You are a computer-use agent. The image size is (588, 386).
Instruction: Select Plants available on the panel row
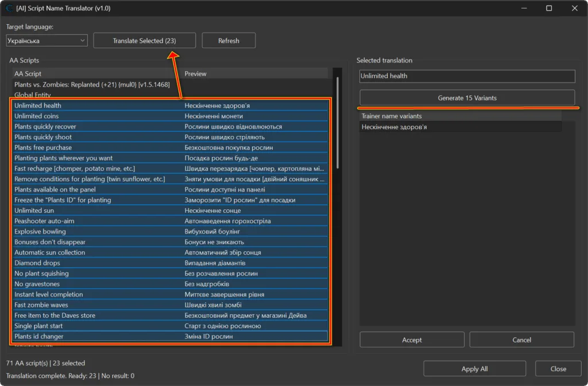[170, 189]
